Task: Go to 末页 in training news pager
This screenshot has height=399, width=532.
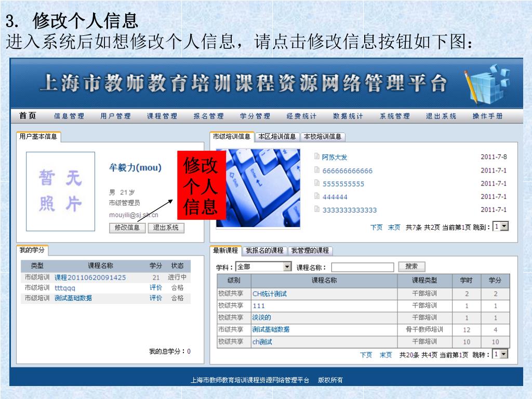Action: point(394,227)
